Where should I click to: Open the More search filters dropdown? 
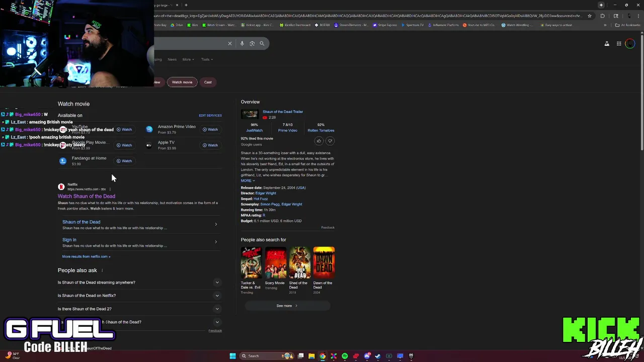(188, 59)
